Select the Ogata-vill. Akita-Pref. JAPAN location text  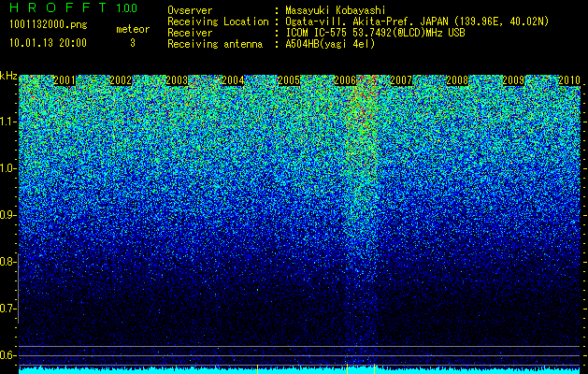(x=417, y=22)
